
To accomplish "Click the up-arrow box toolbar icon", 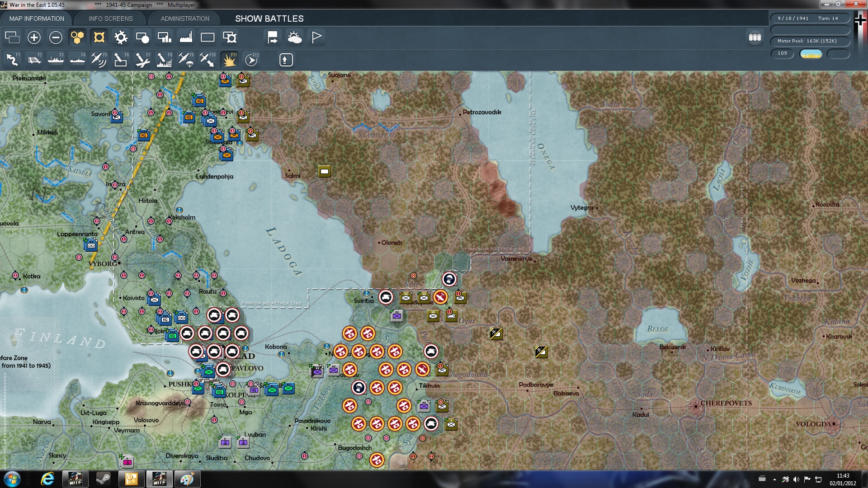I will coord(286,60).
